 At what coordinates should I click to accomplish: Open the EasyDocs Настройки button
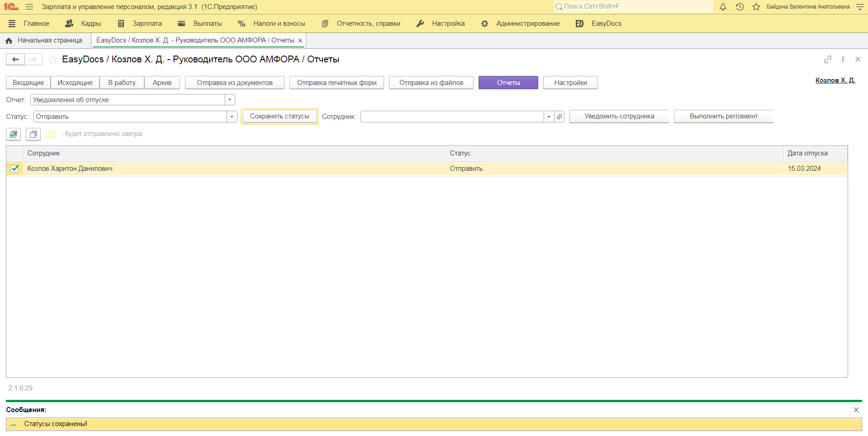(570, 83)
